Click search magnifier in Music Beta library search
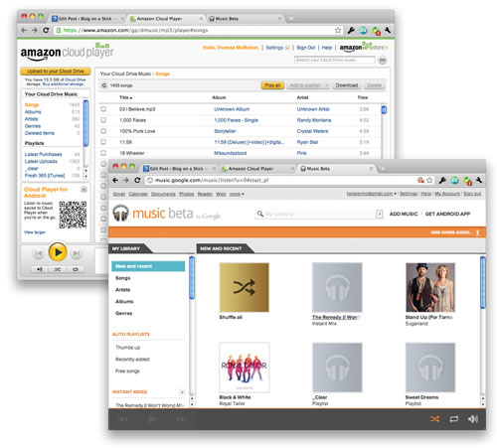This screenshot has width=497, height=448. [x=260, y=214]
